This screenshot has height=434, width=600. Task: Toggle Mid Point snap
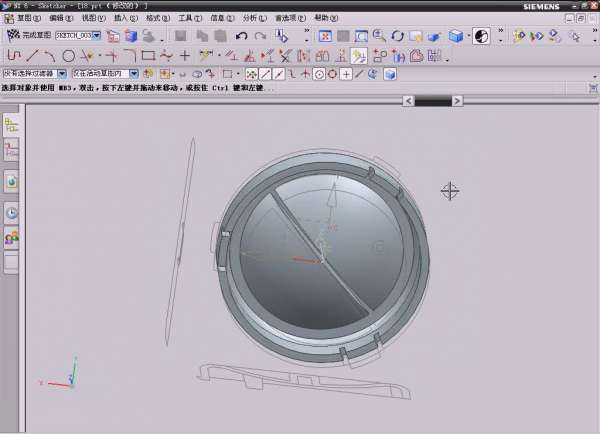(x=279, y=74)
